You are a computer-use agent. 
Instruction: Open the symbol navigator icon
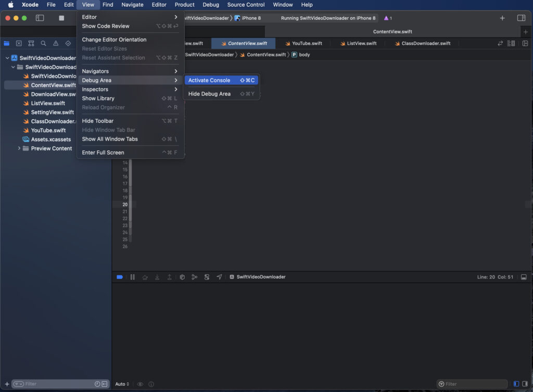click(31, 43)
